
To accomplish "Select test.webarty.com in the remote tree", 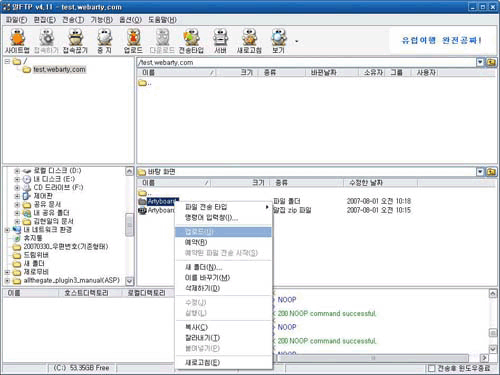I will click(59, 70).
